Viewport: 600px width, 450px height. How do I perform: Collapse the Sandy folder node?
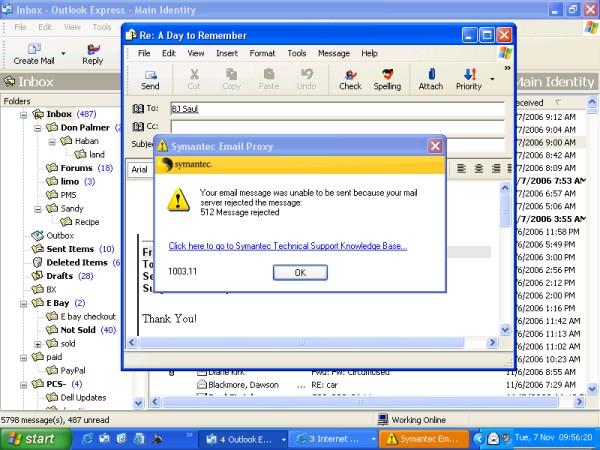(x=38, y=209)
